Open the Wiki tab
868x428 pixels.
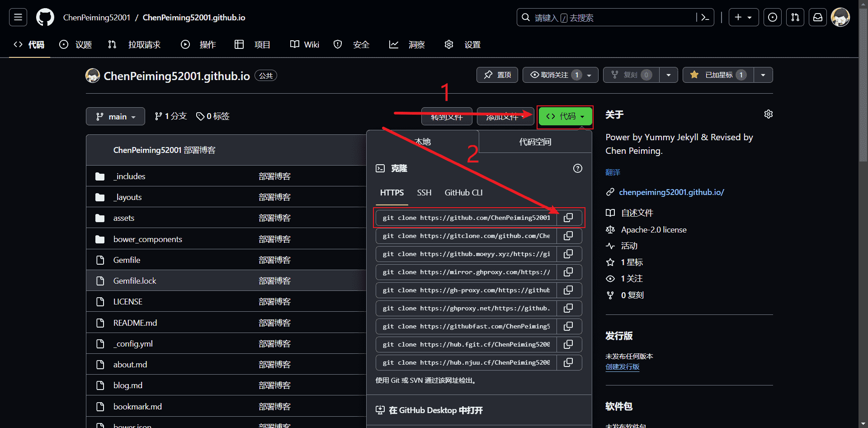coord(305,44)
